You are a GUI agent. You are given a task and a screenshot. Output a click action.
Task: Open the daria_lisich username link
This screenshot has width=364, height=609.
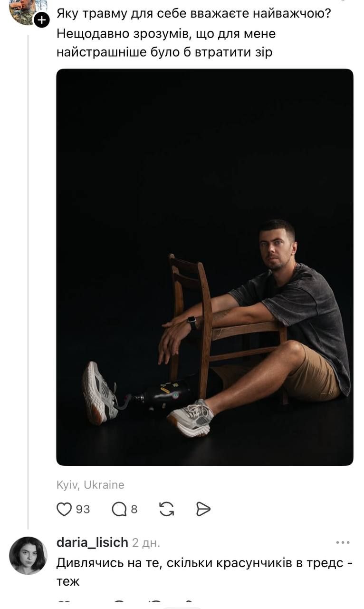coord(92,542)
